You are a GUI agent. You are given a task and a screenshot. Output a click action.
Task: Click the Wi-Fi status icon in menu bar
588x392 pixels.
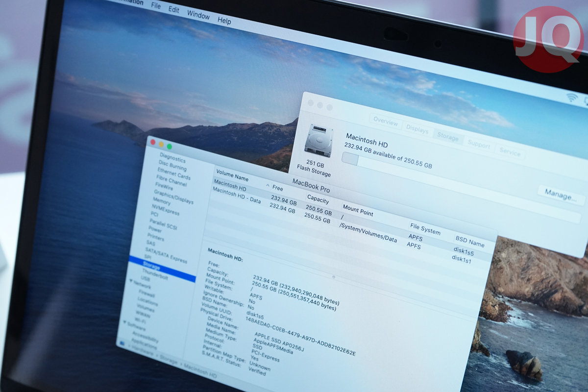click(572, 97)
